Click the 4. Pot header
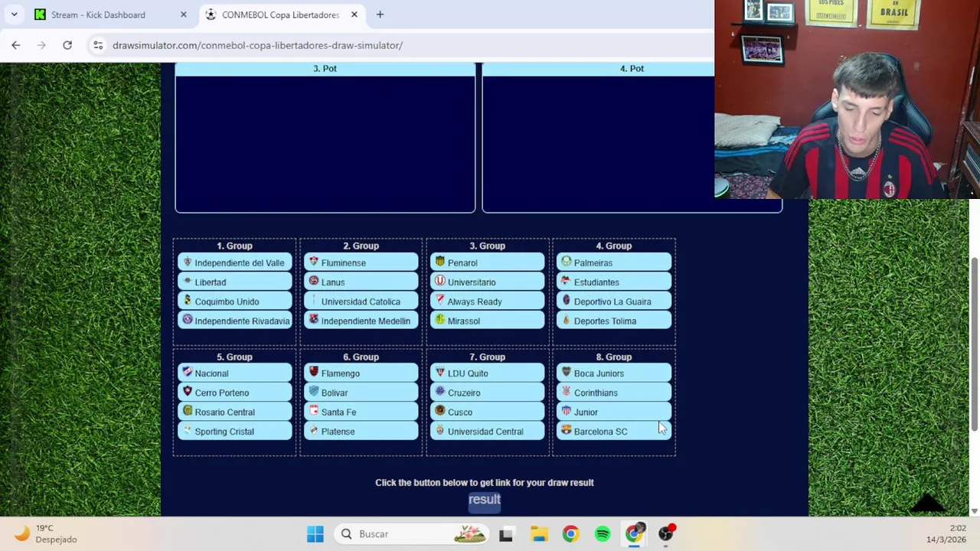 [x=632, y=68]
